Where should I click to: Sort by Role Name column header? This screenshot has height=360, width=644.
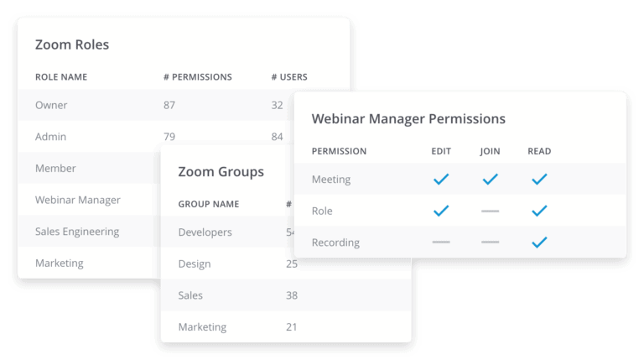point(61,77)
